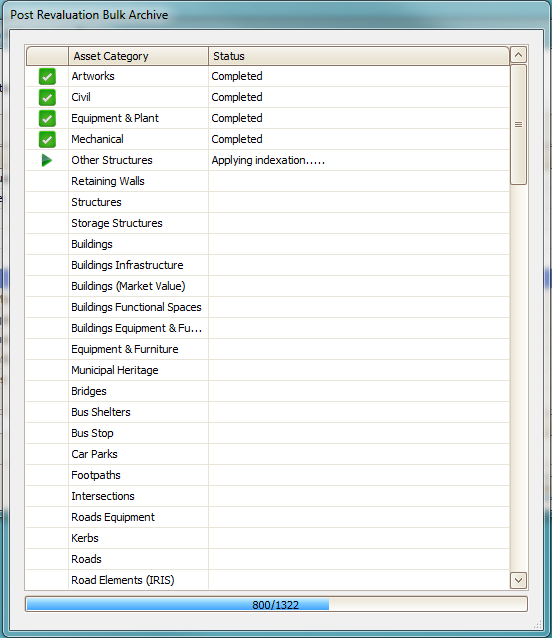The image size is (552, 638).
Task: Click the completed checkmark for Equipment & Plant
Action: click(x=47, y=118)
